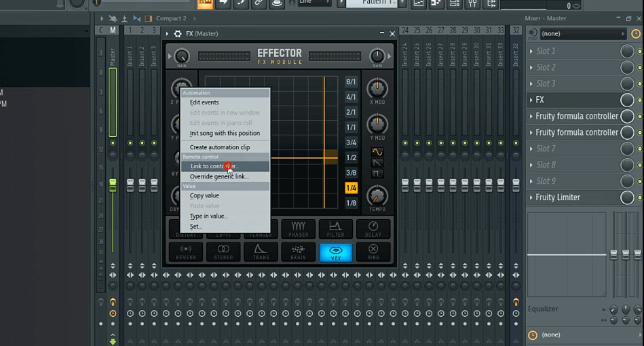Activate the PHASER effect button
The image size is (644, 346).
[298, 229]
